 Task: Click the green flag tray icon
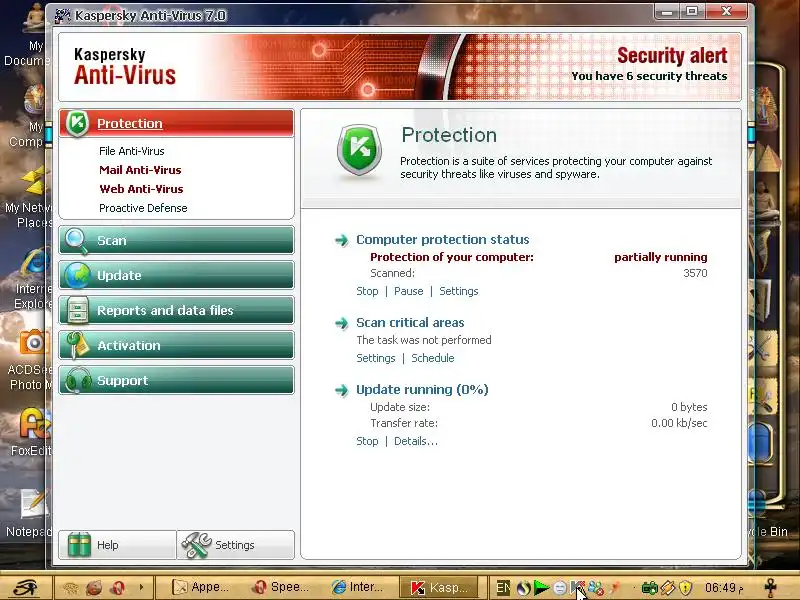(541, 588)
